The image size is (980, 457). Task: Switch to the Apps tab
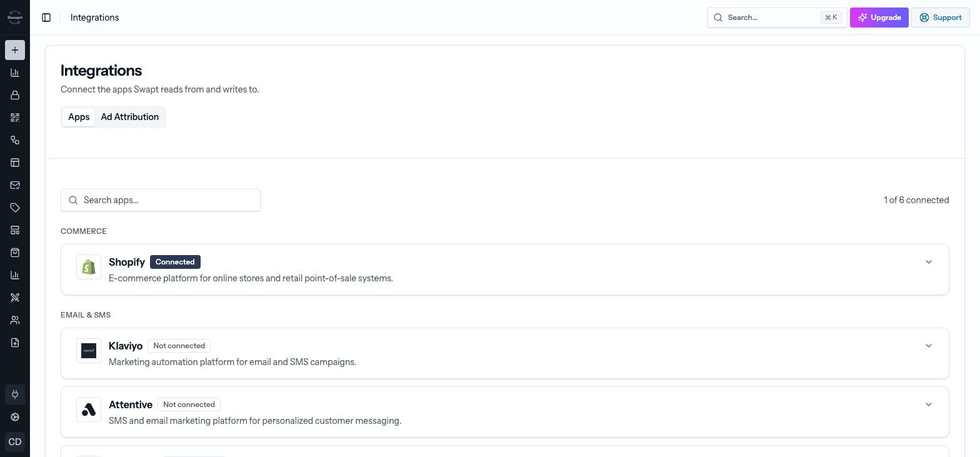tap(79, 117)
